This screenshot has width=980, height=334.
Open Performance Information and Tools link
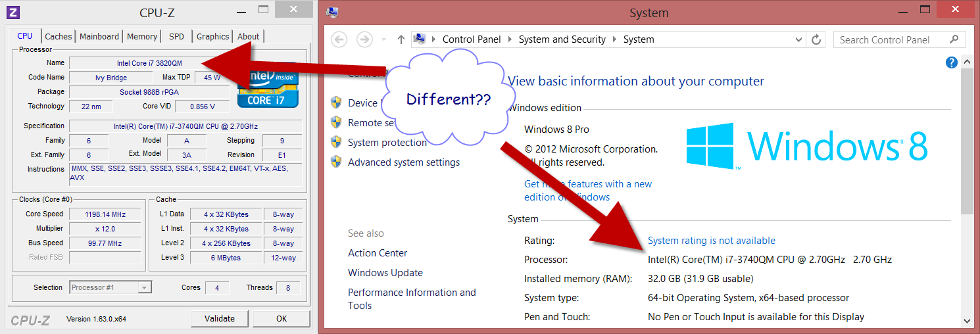(412, 299)
